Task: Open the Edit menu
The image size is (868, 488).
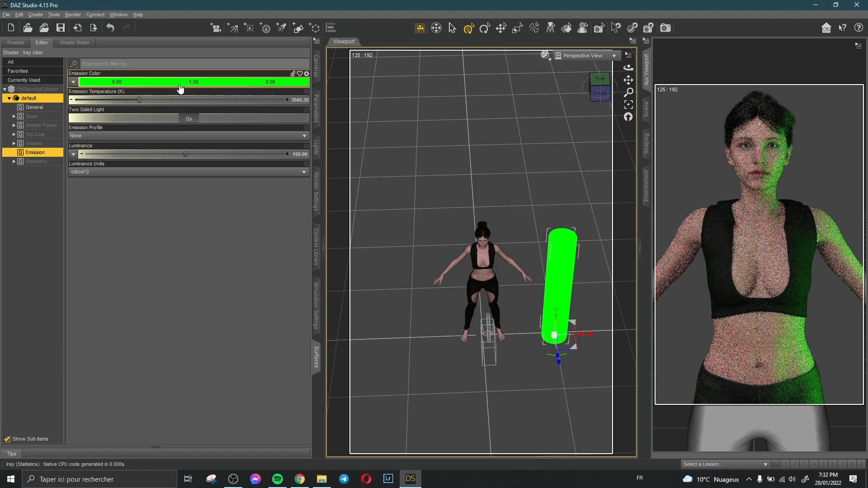Action: tap(19, 14)
